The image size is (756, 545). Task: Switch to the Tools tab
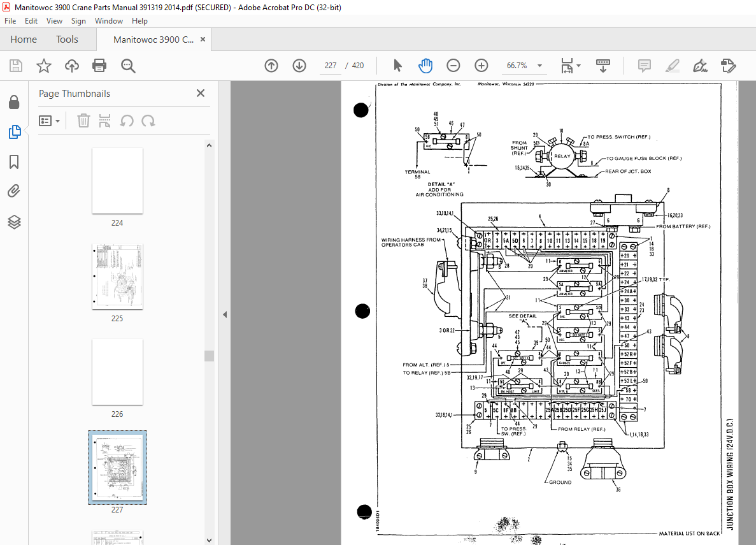coord(67,40)
